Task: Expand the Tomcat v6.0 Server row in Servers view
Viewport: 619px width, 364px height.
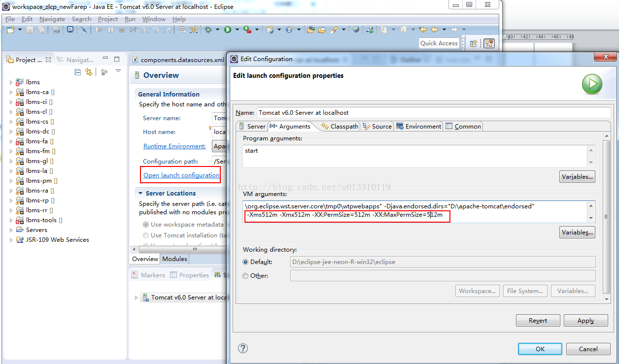Action: (137, 298)
